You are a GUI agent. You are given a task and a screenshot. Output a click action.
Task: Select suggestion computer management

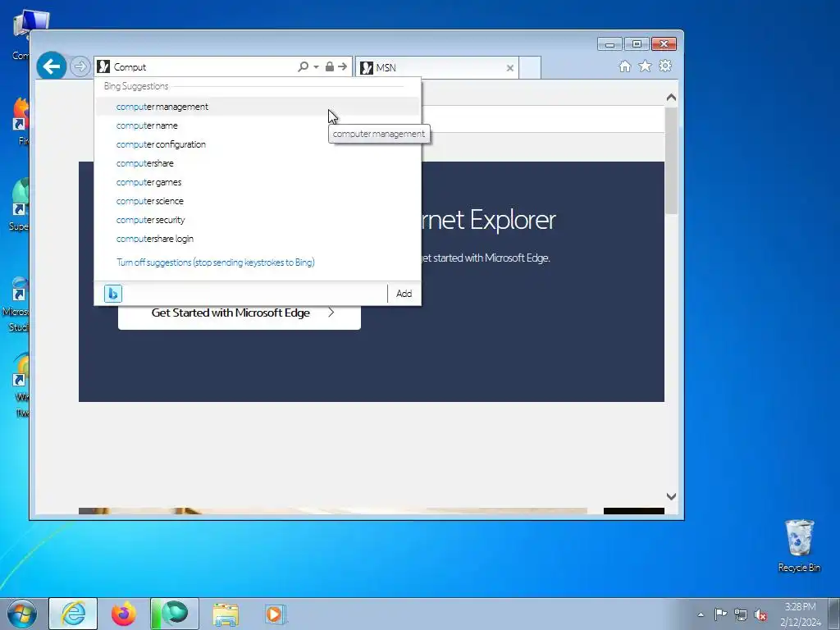[257, 107]
